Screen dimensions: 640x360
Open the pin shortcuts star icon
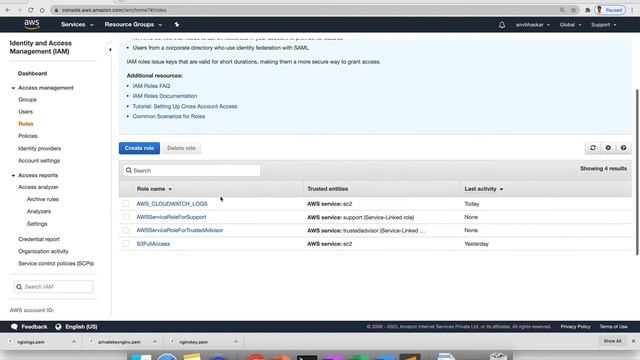[177, 24]
